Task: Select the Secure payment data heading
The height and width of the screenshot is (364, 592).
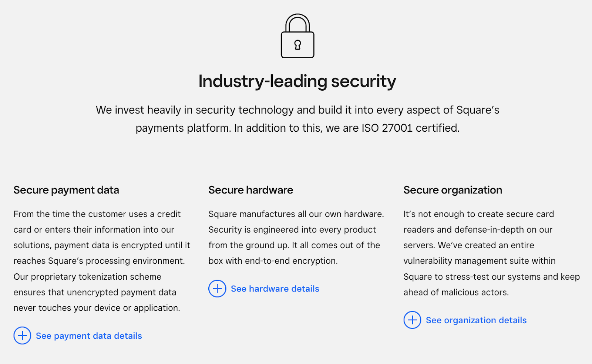Action: [x=66, y=190]
